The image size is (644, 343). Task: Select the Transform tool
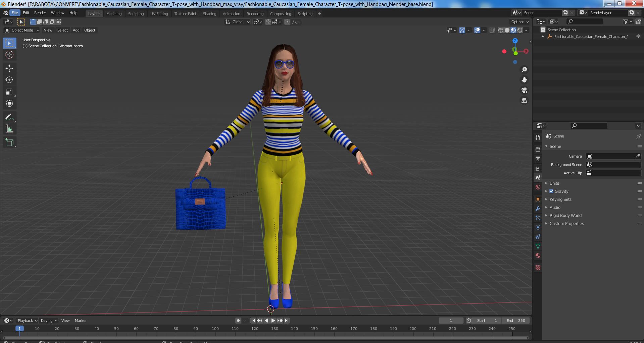pos(9,103)
